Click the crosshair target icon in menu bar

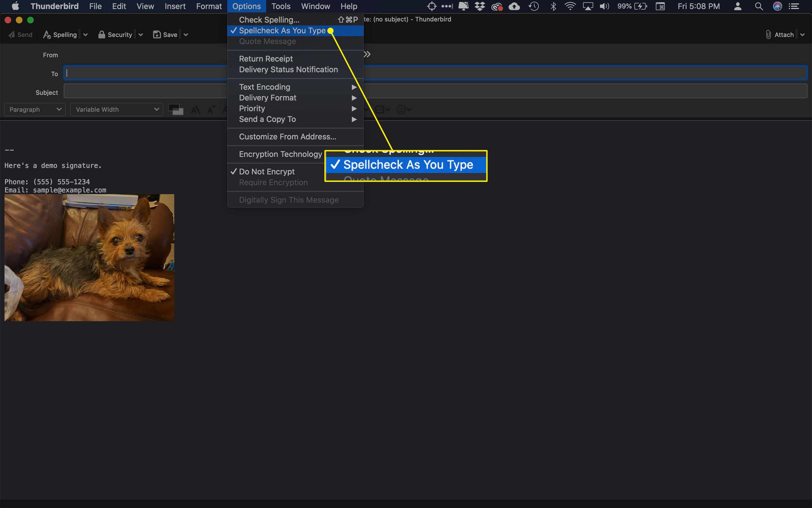coord(431,6)
